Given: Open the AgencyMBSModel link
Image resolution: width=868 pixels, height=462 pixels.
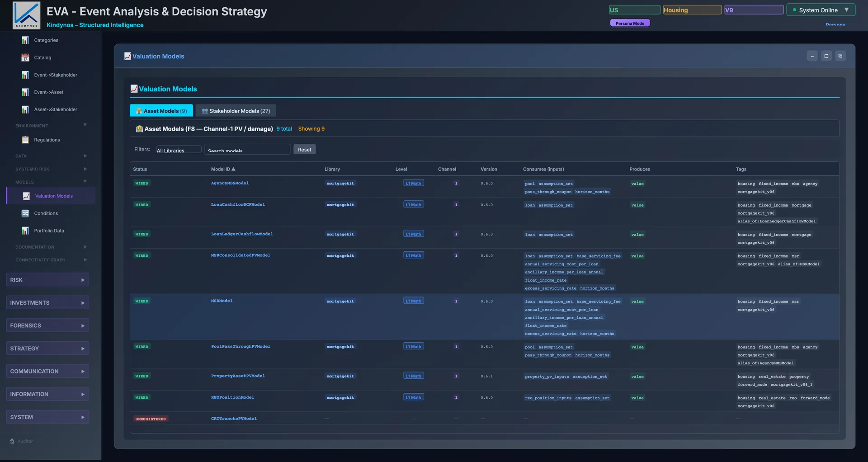Looking at the screenshot, I should pos(230,183).
